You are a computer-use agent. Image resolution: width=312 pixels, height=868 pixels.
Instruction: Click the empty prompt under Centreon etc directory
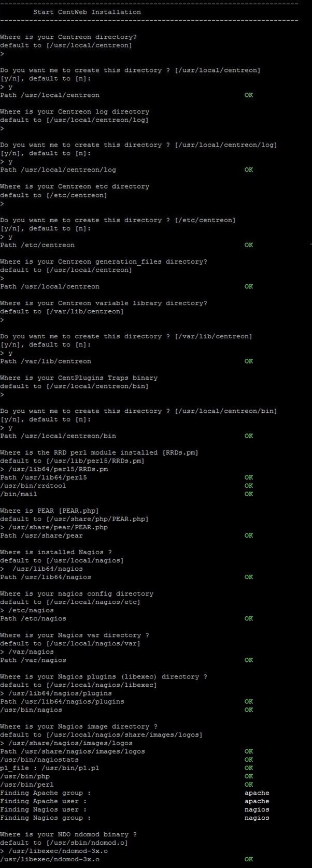click(x=2, y=204)
